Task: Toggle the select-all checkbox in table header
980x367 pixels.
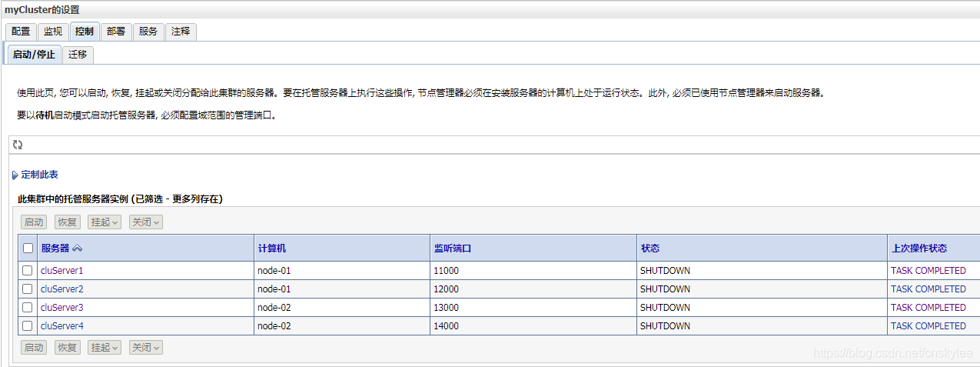Action: coord(28,248)
